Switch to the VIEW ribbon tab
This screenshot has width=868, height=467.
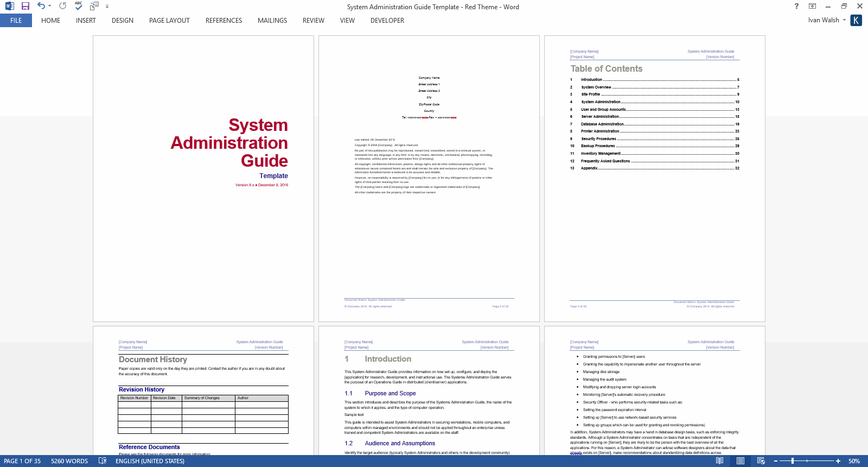[347, 21]
